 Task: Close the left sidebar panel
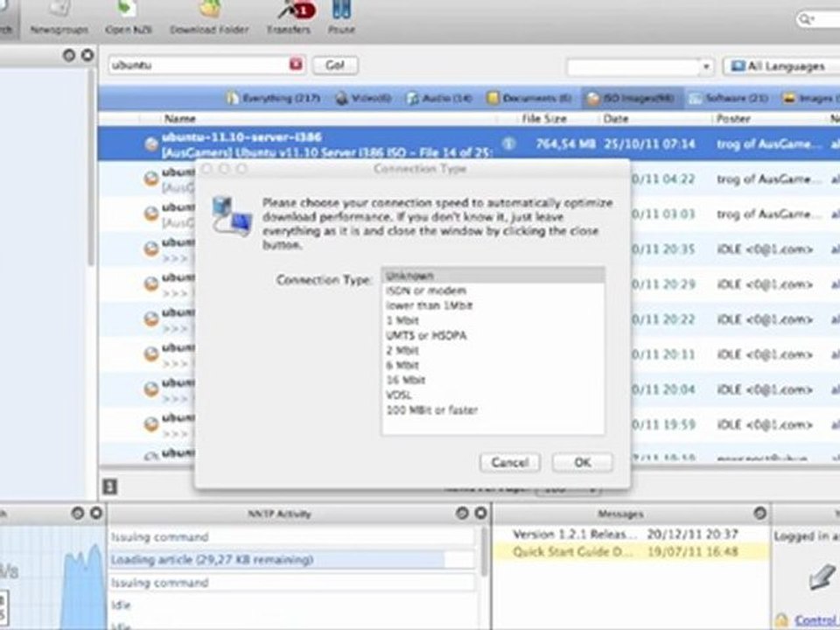[x=87, y=54]
